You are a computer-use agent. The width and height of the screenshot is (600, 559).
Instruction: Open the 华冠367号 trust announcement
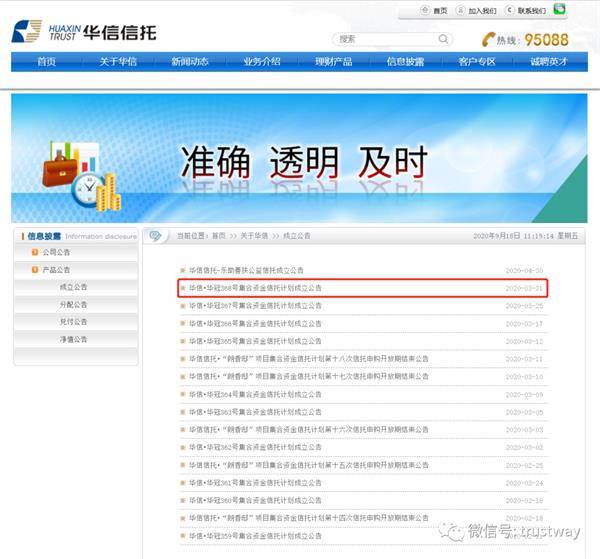coord(255,306)
